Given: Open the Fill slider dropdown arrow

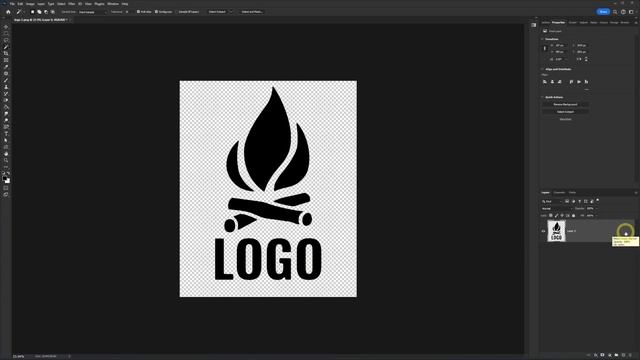Looking at the screenshot, I should coord(596,216).
